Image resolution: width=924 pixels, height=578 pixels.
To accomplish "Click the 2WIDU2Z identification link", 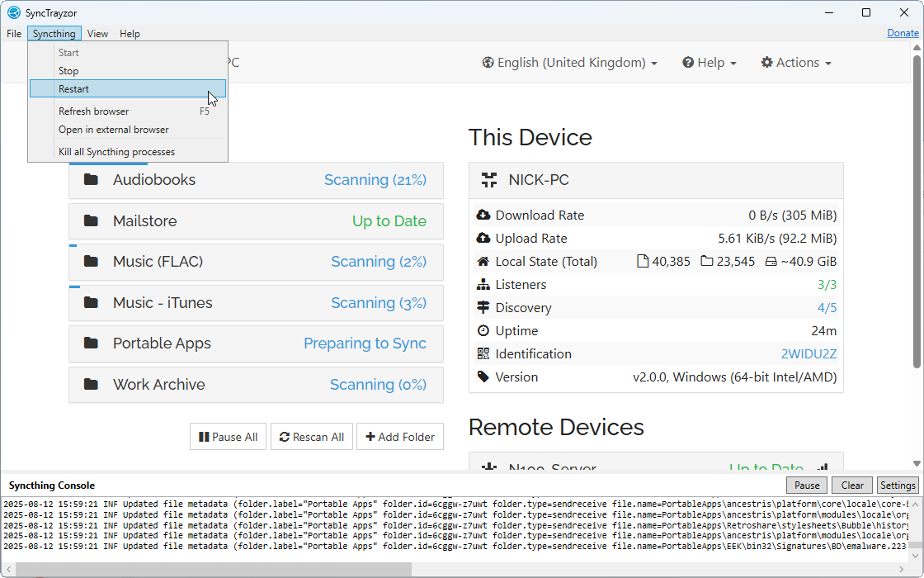I will point(808,354).
